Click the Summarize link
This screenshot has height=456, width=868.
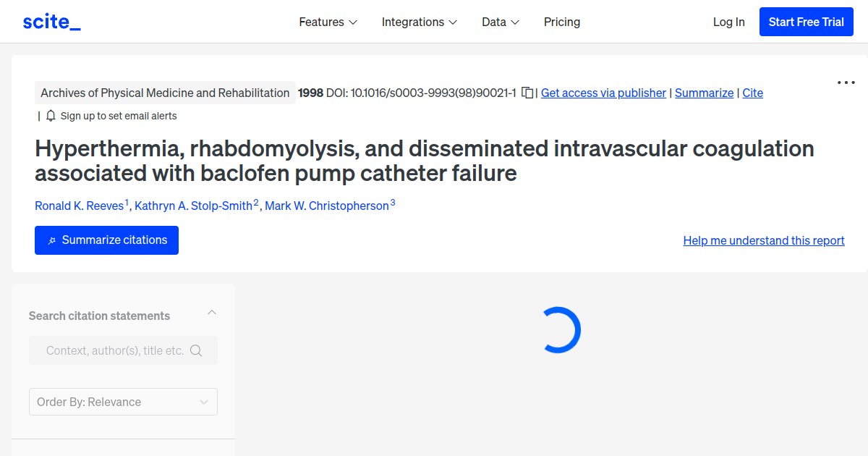click(704, 93)
